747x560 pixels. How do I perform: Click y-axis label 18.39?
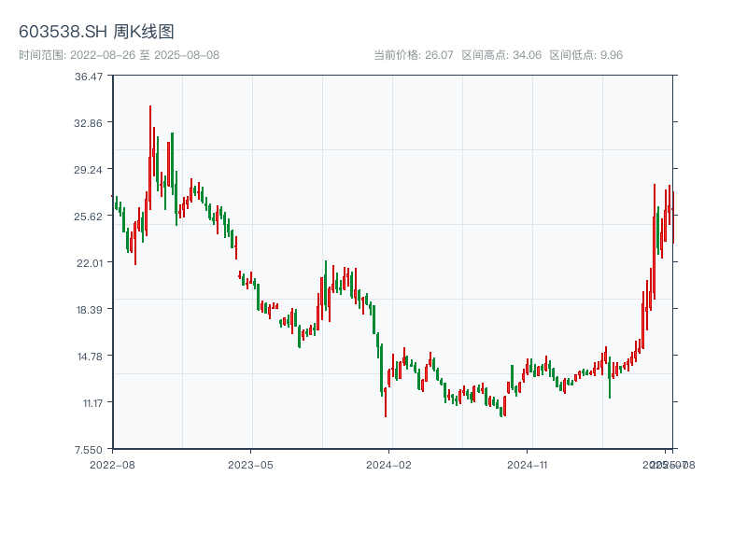point(90,310)
